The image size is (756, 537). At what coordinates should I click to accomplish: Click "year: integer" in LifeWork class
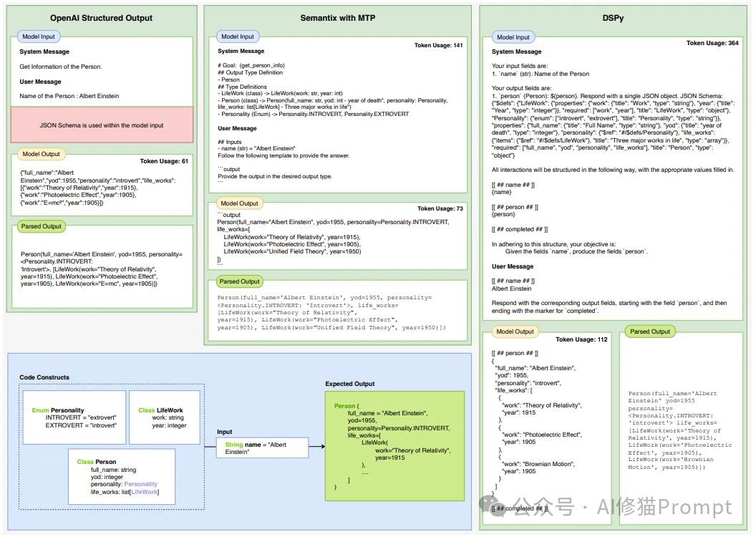(169, 425)
